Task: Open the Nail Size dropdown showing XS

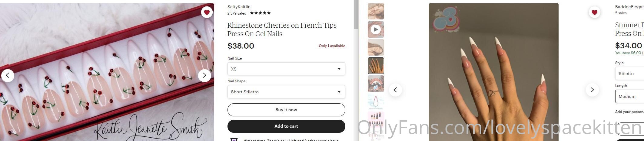Action: coord(286,69)
